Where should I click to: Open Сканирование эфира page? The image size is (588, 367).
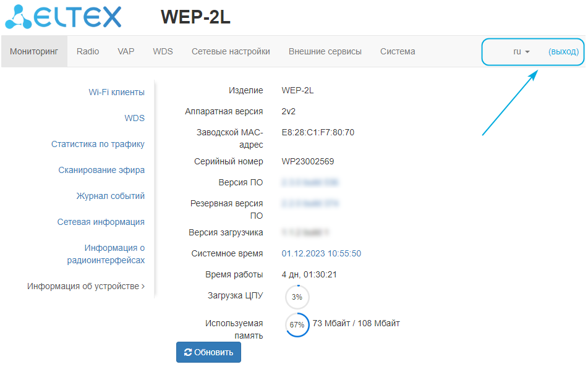click(101, 170)
